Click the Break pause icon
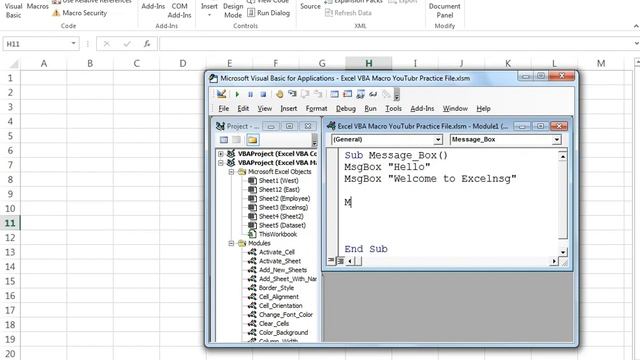The height and width of the screenshot is (360, 640). [250, 94]
